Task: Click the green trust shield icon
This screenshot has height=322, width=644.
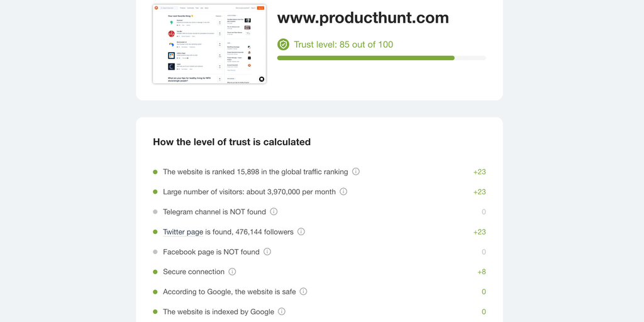Action: point(284,44)
